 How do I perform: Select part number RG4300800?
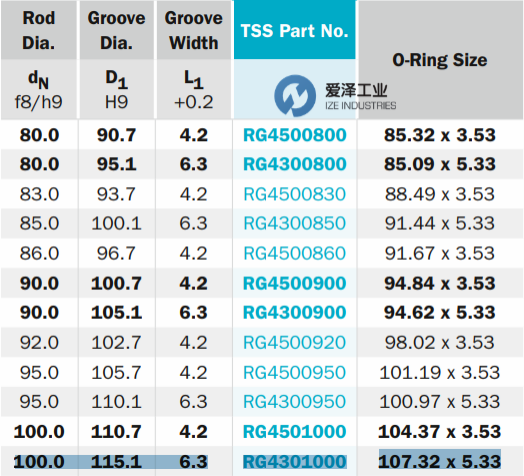295,164
